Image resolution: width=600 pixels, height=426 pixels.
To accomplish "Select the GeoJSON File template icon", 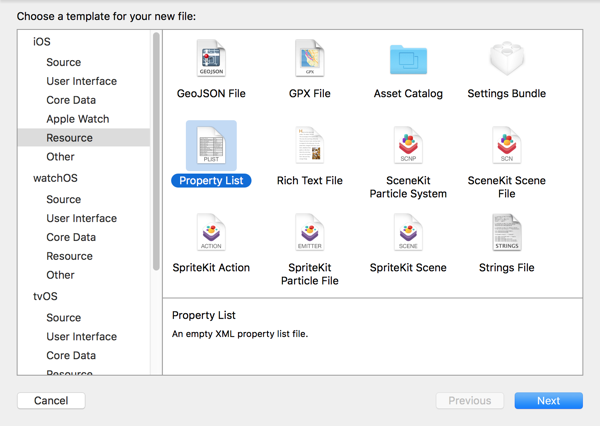I will pyautogui.click(x=211, y=61).
